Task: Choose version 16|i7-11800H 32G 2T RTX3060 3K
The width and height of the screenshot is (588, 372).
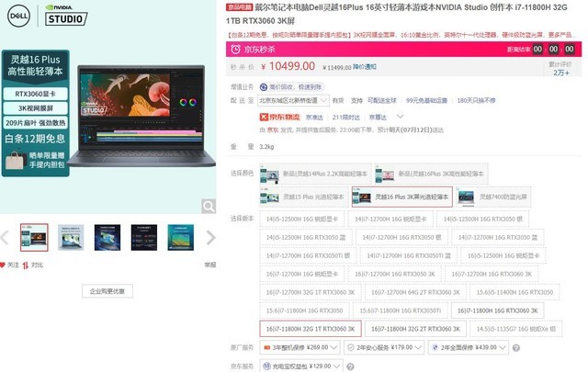Action: pos(415,329)
